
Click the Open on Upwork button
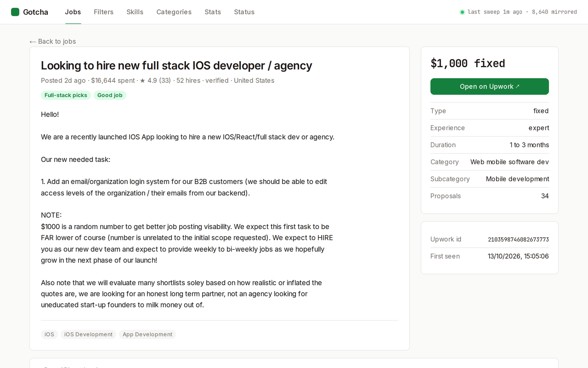(490, 86)
